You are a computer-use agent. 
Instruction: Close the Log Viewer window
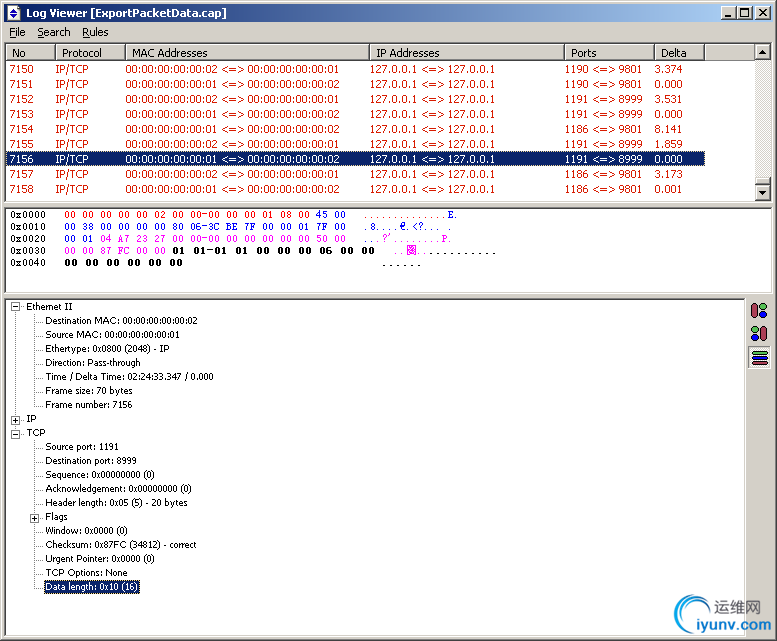coord(763,13)
